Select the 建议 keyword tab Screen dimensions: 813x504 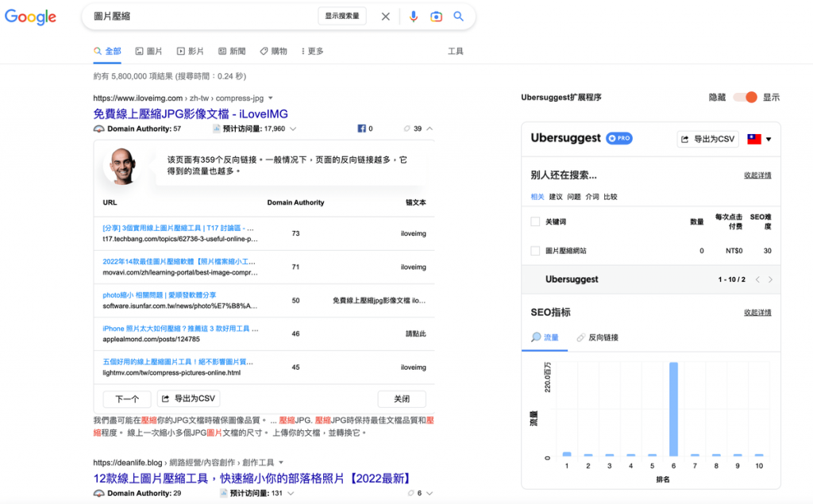tap(556, 197)
